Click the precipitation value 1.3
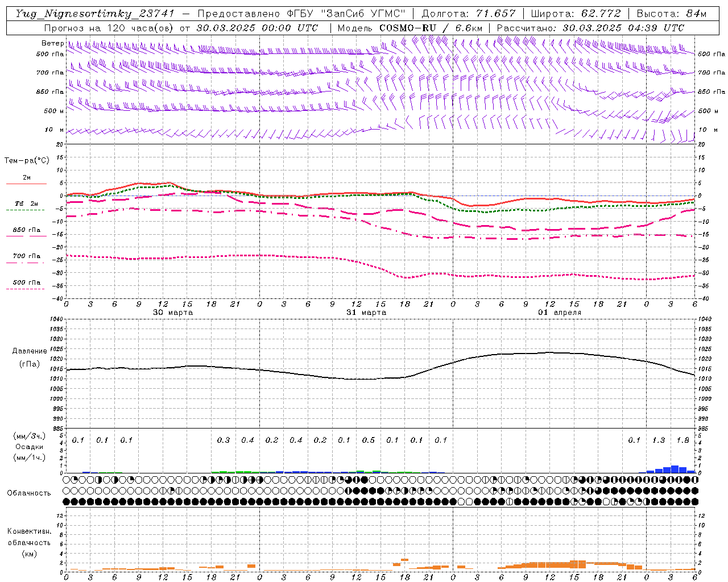Viewport: 728px width, 582px height. 659,440
